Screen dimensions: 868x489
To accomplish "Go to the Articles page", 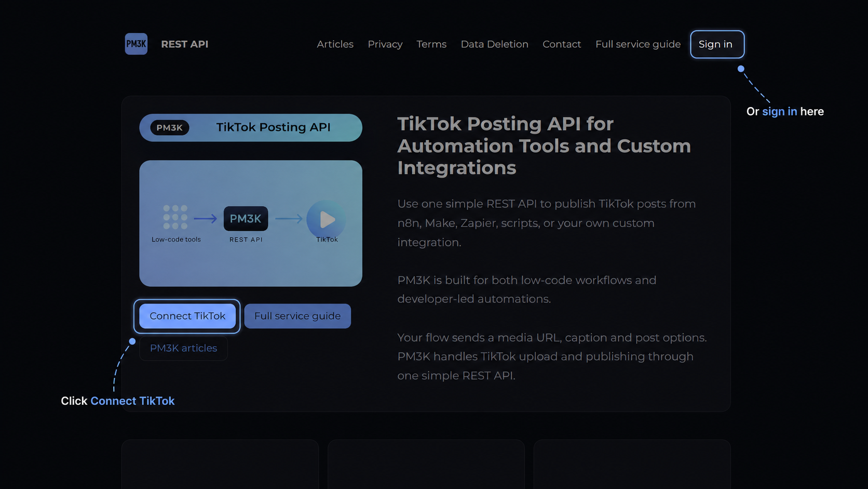I will click(x=335, y=44).
